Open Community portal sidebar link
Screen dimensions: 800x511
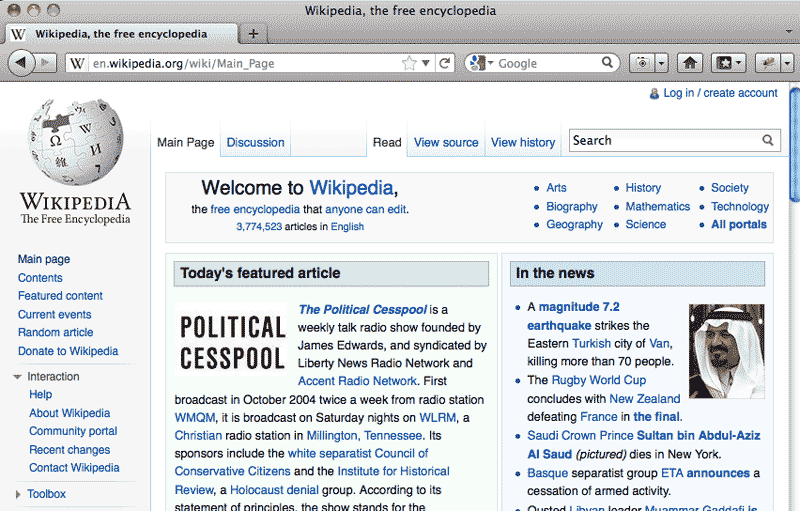point(73,431)
